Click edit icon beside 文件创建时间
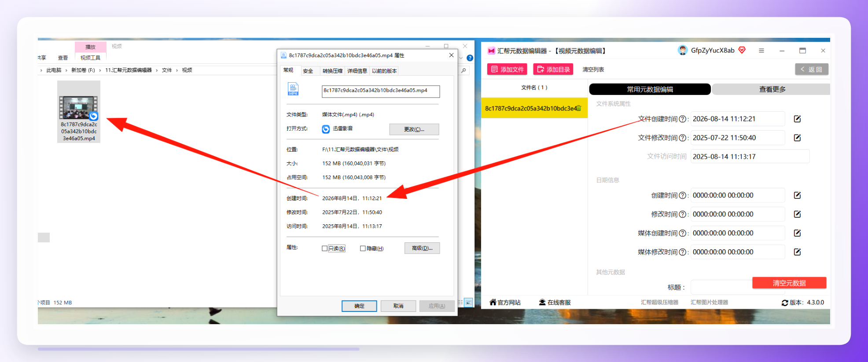Image resolution: width=868 pixels, height=362 pixels. point(797,119)
